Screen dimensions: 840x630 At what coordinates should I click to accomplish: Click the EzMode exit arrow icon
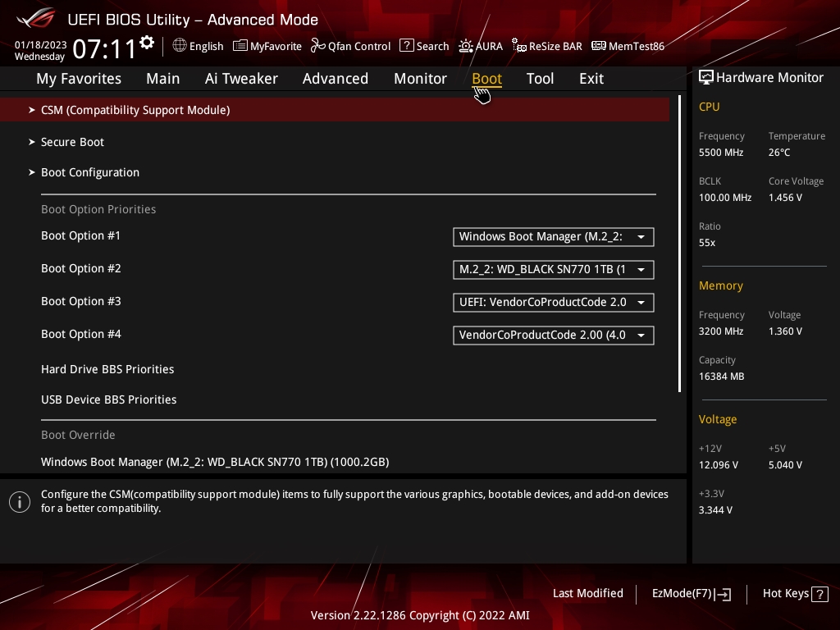pos(724,594)
